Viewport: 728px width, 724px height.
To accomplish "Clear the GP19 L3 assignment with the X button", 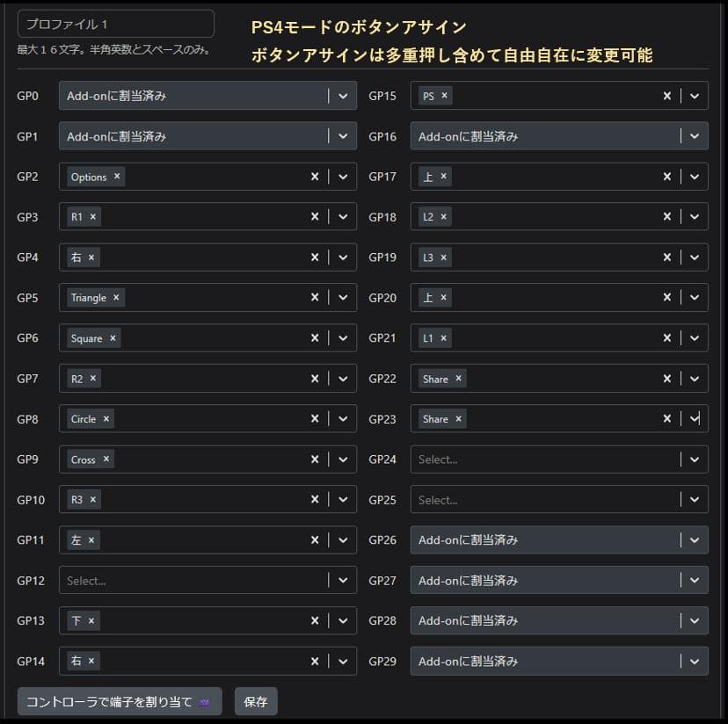I will coord(666,257).
